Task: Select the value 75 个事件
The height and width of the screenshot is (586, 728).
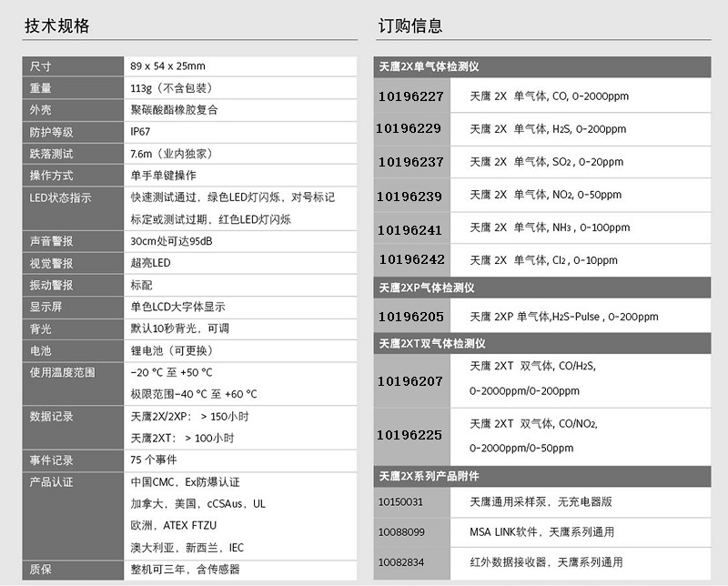Action: 154,460
